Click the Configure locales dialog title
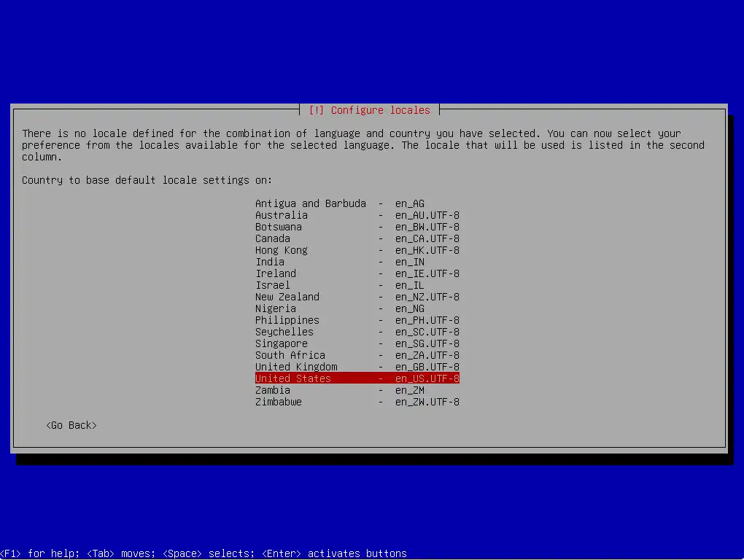 [x=370, y=110]
